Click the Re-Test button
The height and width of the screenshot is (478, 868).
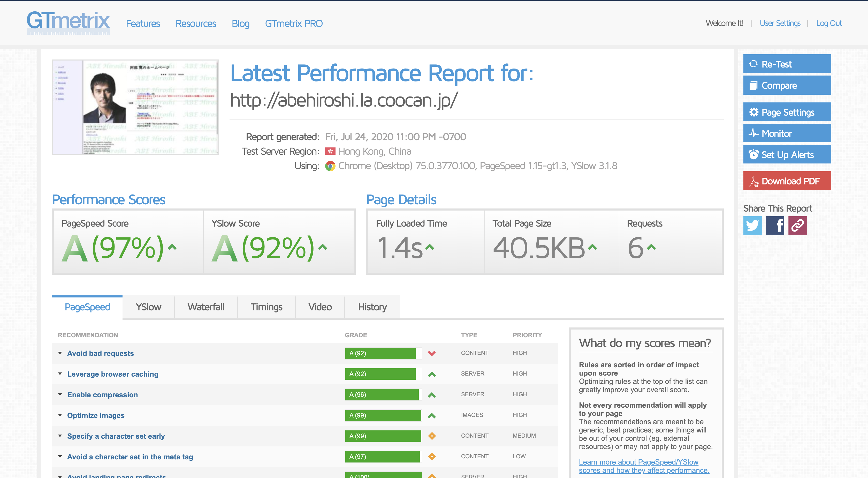(787, 64)
